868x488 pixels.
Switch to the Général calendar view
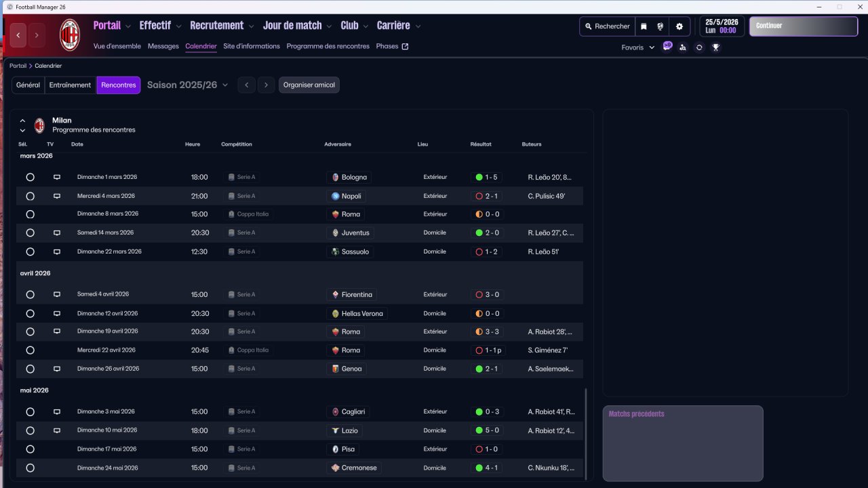click(28, 85)
